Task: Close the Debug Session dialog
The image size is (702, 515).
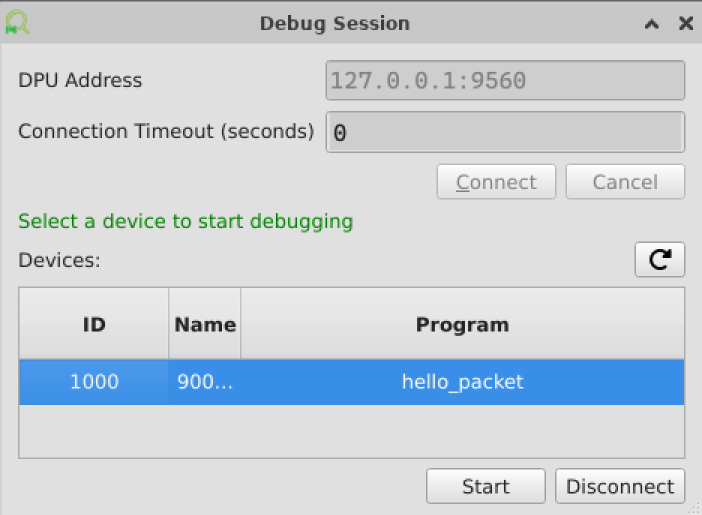Action: pos(685,23)
